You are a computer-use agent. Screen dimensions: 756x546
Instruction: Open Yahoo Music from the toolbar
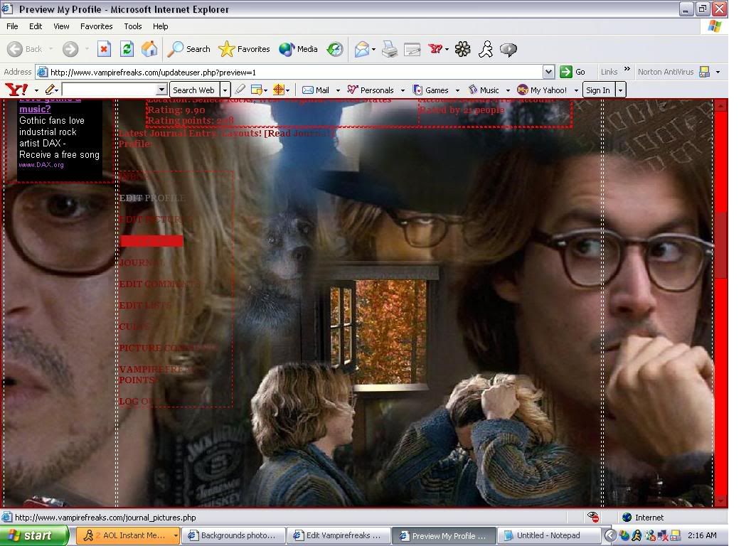[484, 90]
